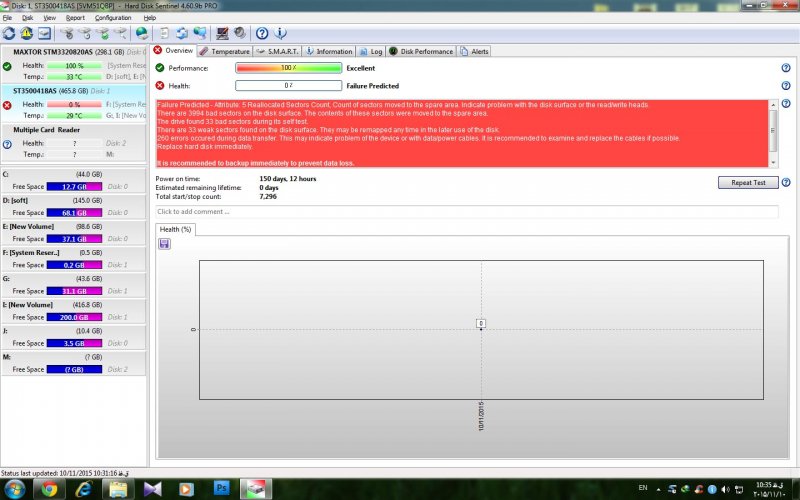This screenshot has width=800, height=500.
Task: Click the question mark Help toolbar icon
Action: pyautogui.click(x=262, y=34)
